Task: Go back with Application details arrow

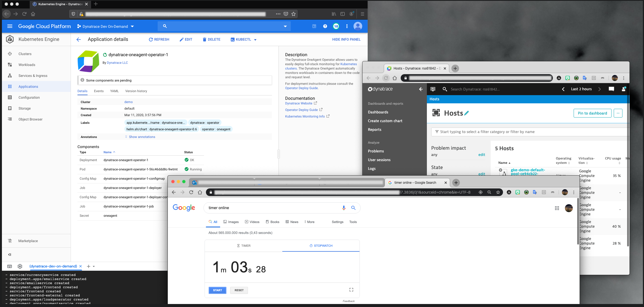Action: pyautogui.click(x=79, y=40)
